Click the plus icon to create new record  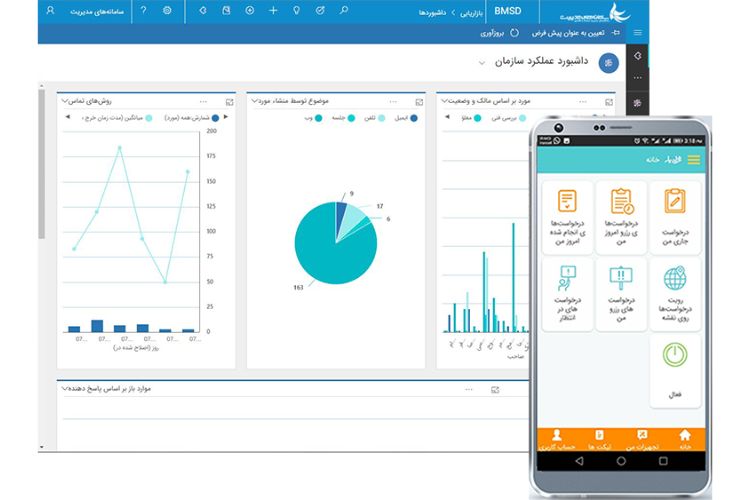[273, 10]
